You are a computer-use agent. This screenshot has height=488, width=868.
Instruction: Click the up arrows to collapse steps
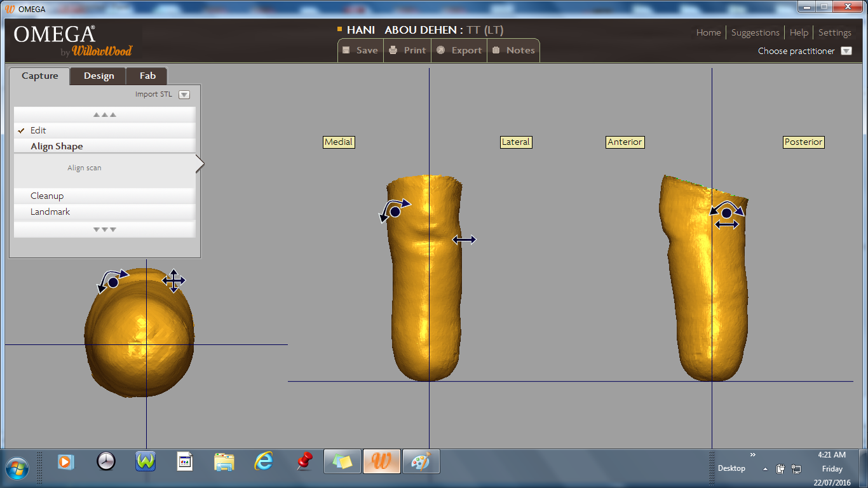tap(105, 115)
